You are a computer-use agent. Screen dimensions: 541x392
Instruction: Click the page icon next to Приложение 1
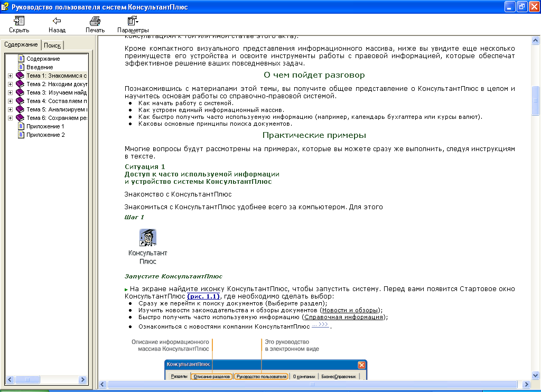21,126
